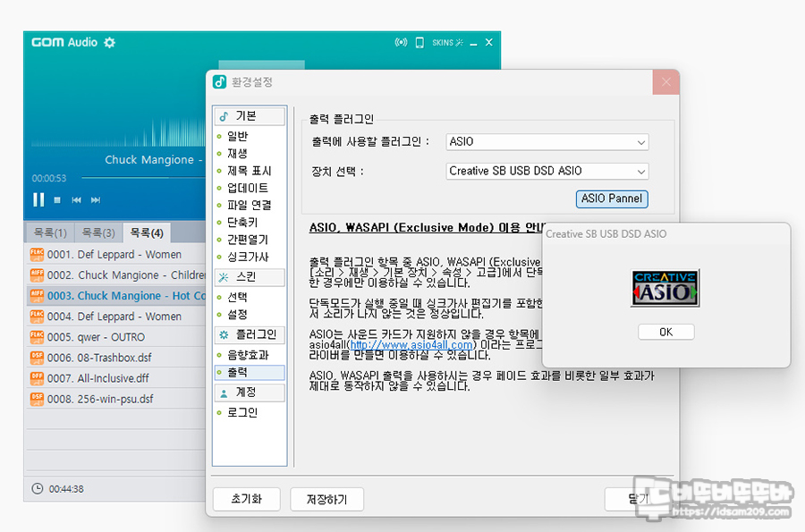
Task: Close the 환경설정 dialog
Action: click(x=665, y=82)
